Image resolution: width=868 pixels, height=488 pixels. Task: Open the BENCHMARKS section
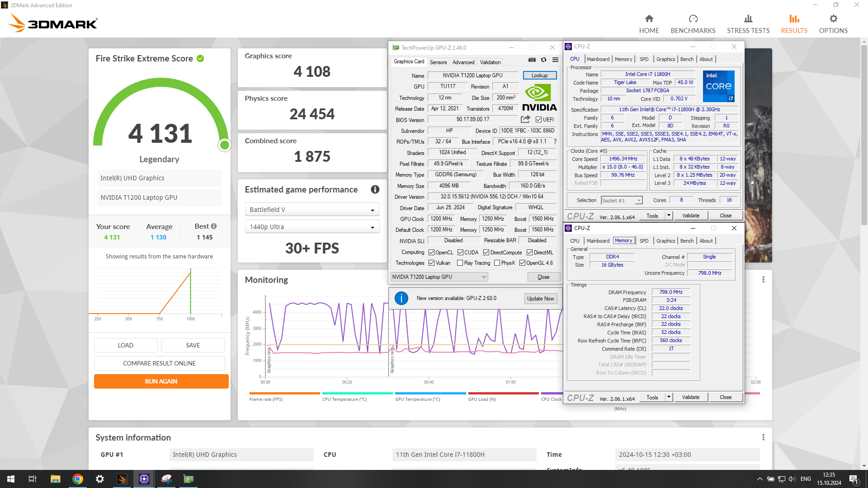pos(693,24)
